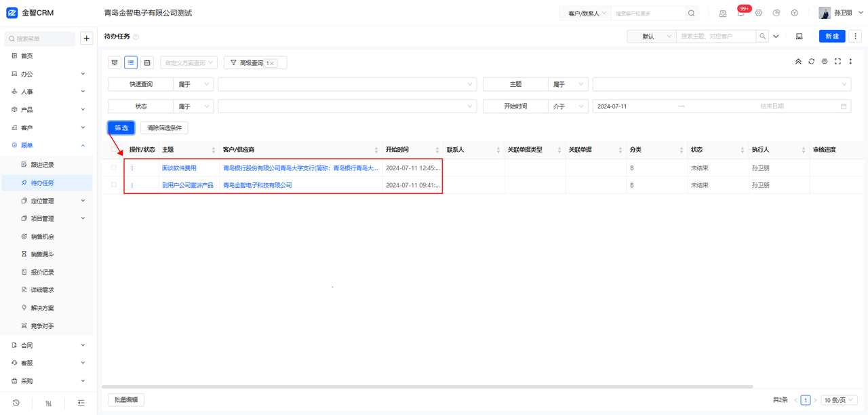The image size is (868, 415).
Task: Select all rows with the header checkbox
Action: (x=114, y=150)
